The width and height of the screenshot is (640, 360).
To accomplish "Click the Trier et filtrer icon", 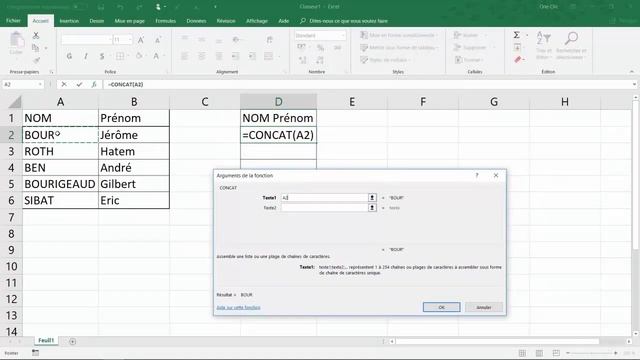I will [544, 45].
